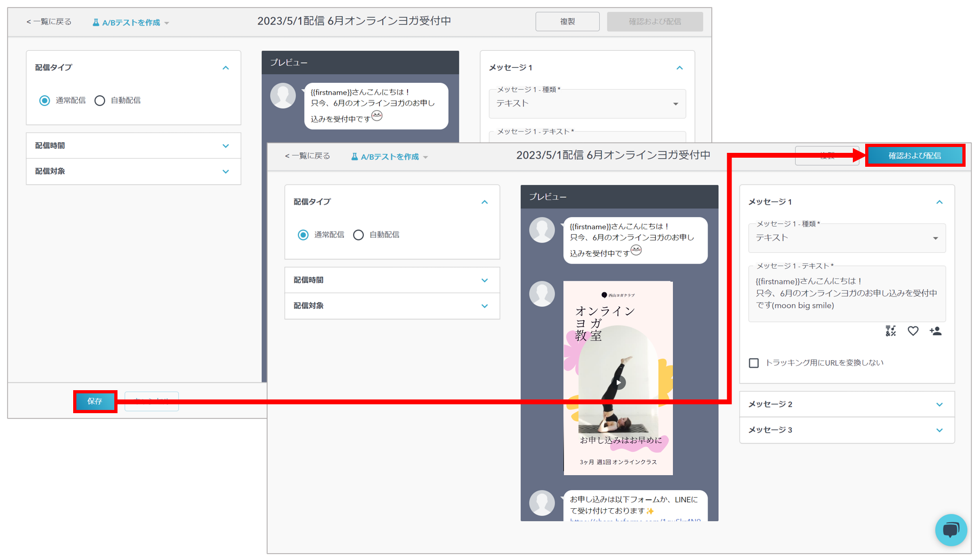Click 一覧に戻る in the background window
This screenshot has height=558, width=980.
49,22
